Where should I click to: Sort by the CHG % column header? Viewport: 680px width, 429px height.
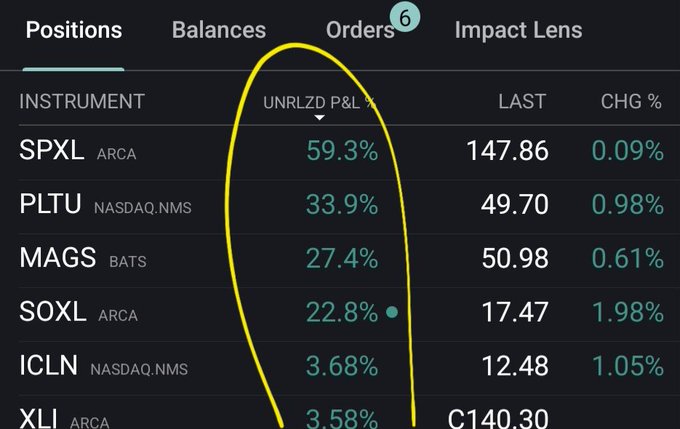point(631,102)
